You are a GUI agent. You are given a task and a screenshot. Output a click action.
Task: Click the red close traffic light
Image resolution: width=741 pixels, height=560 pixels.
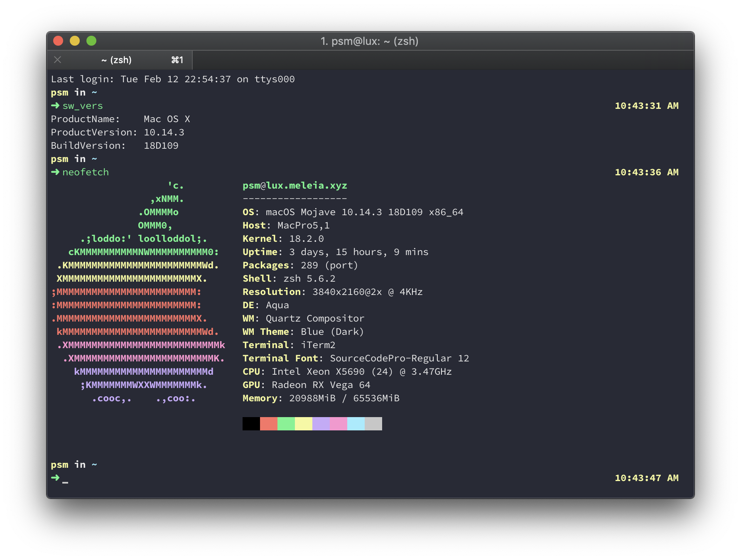[x=59, y=41]
